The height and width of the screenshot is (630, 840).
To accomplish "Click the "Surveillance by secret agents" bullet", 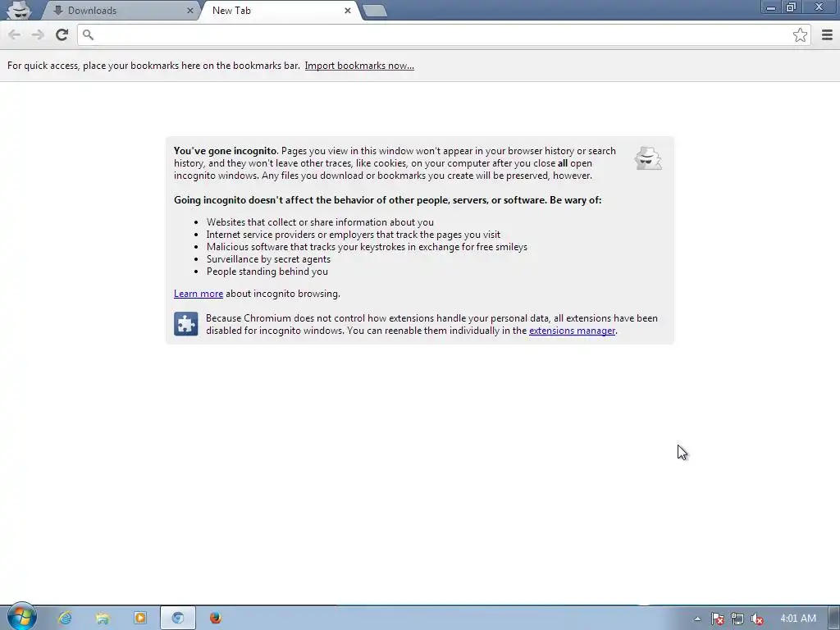I will 268,259.
